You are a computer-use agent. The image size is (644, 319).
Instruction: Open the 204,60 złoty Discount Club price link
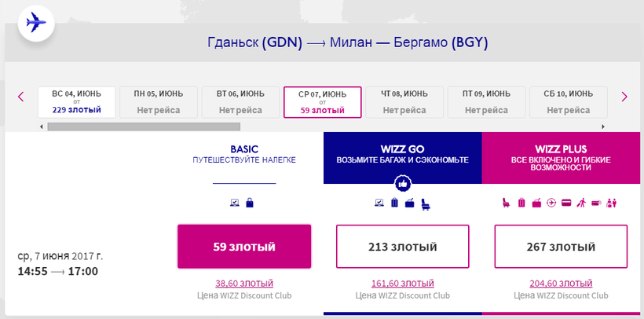click(561, 283)
